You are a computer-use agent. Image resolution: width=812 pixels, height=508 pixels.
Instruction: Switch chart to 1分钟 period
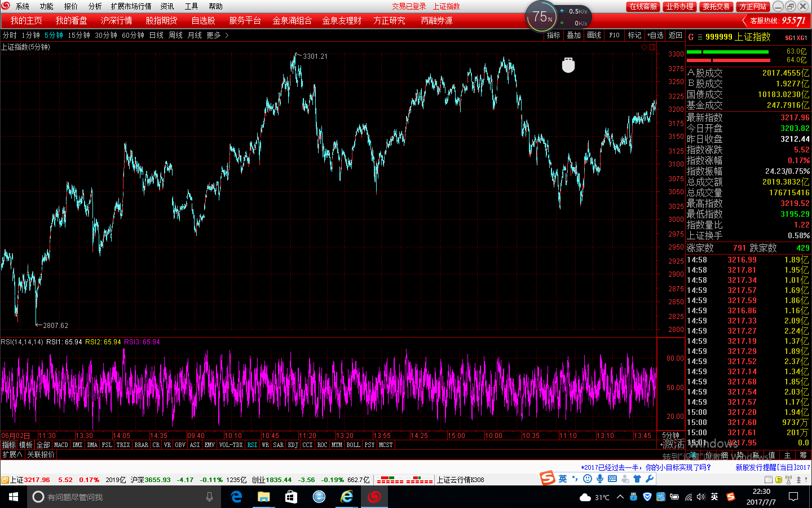(x=30, y=35)
